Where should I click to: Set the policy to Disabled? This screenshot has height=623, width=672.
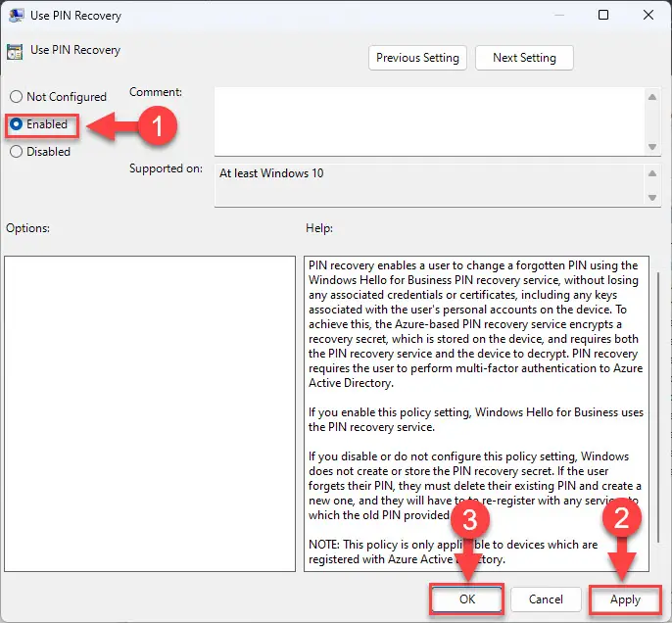17,152
